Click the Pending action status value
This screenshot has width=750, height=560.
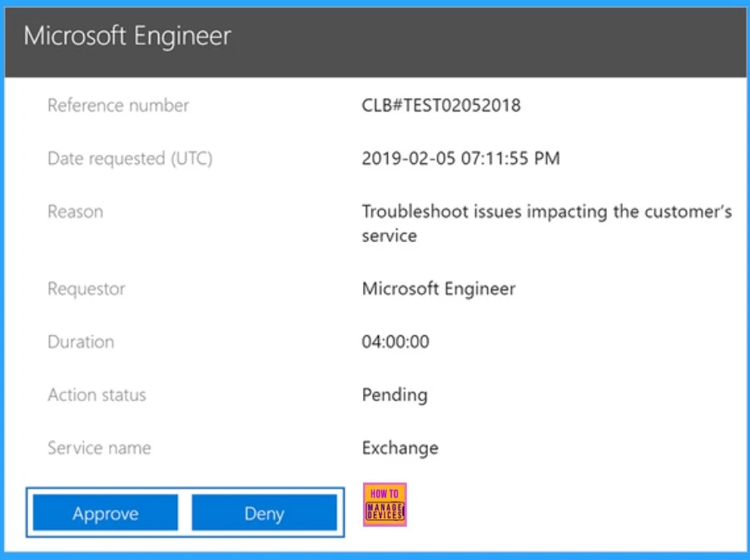(x=395, y=395)
